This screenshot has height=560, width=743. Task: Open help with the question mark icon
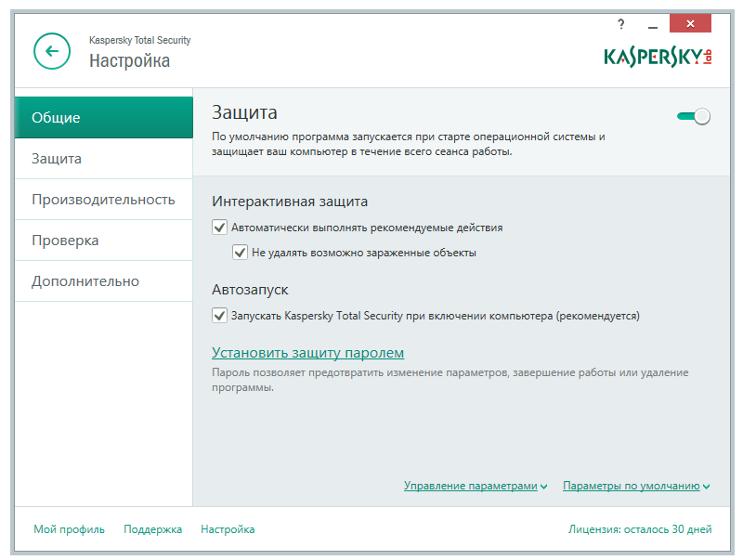620,24
